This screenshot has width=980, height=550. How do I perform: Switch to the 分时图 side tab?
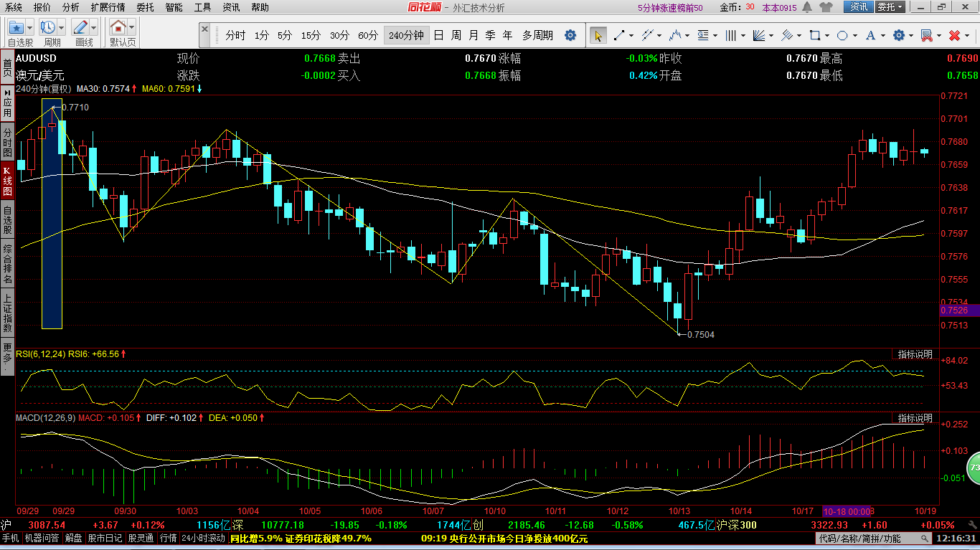point(7,143)
